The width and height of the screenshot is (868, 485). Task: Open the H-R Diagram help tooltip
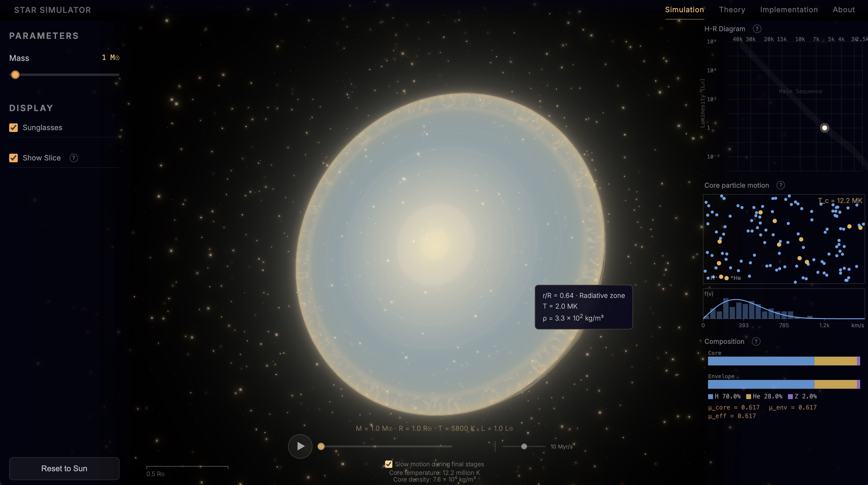tap(757, 29)
